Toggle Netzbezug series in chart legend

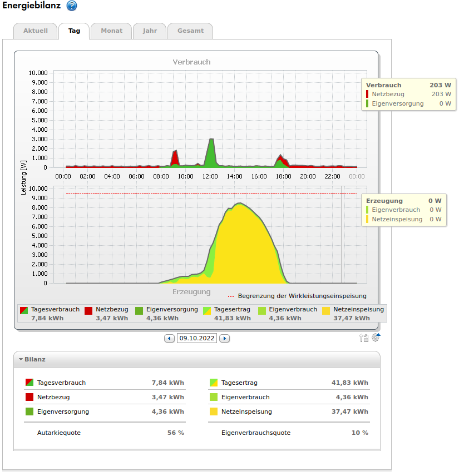(88, 310)
